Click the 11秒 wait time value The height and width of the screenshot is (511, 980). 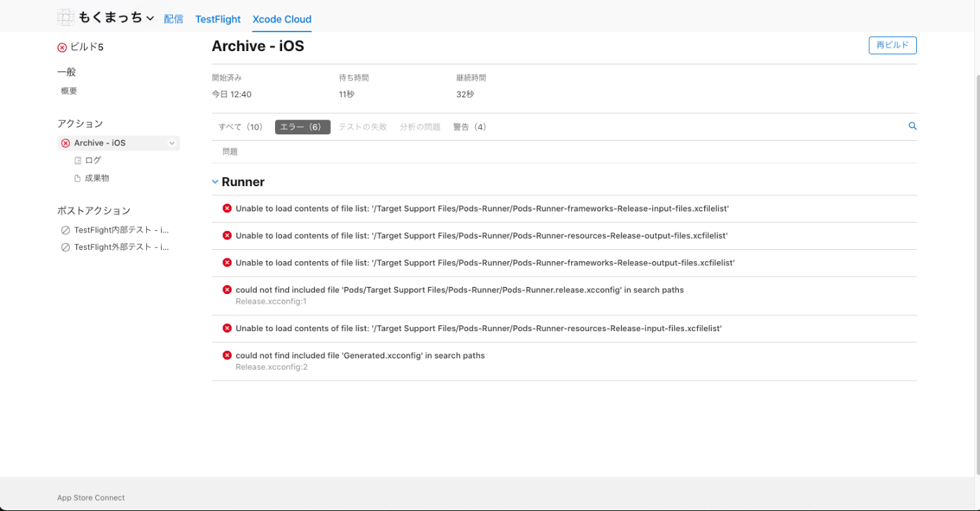click(347, 94)
